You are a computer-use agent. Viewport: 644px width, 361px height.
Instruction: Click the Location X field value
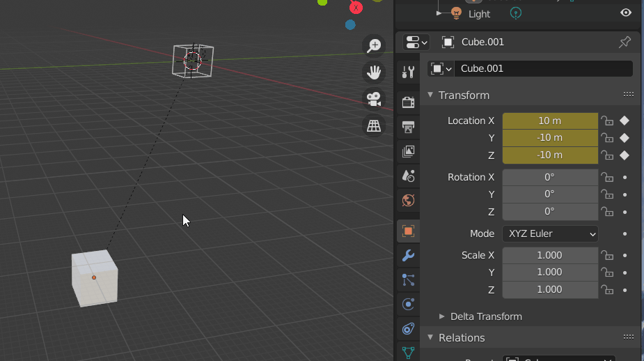pyautogui.click(x=550, y=121)
